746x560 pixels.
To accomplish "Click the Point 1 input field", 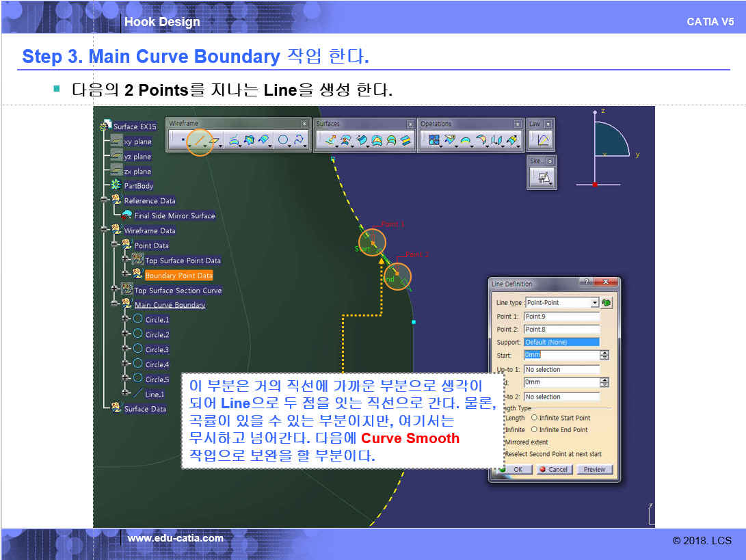I will point(561,317).
